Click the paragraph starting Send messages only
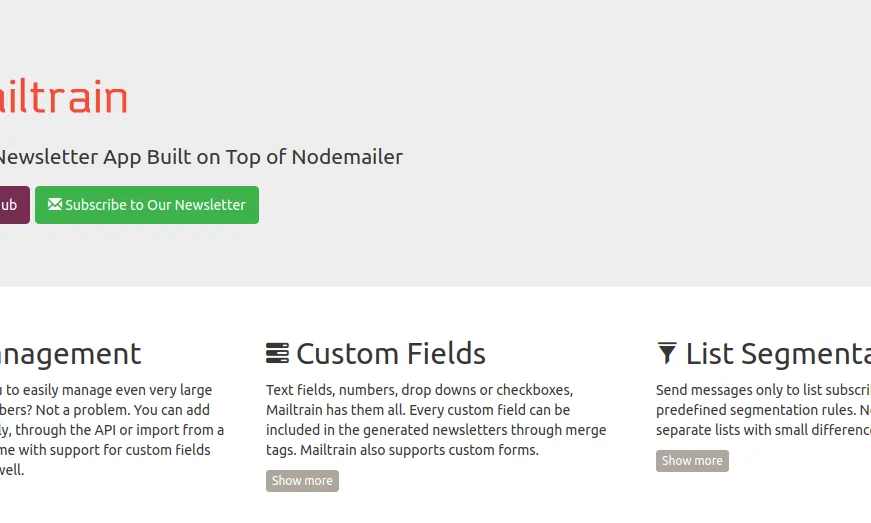This screenshot has height=523, width=871. tap(763, 410)
